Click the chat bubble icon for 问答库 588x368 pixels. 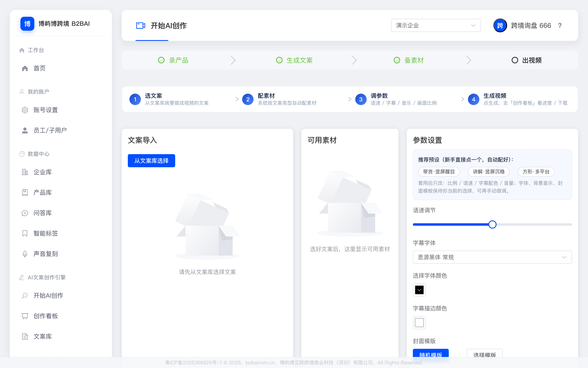[x=25, y=213]
